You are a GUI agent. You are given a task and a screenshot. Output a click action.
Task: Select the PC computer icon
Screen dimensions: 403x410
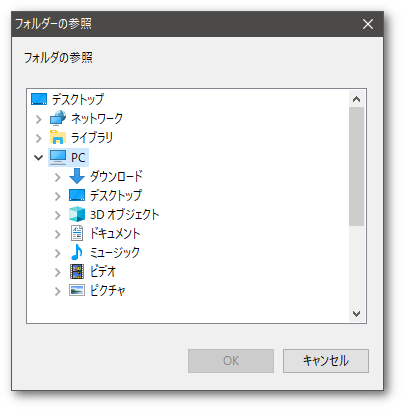point(58,157)
